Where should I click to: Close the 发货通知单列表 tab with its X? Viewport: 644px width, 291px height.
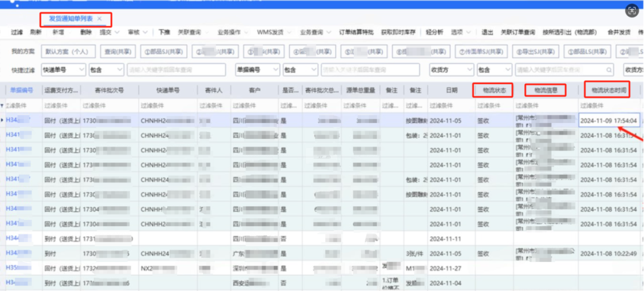pyautogui.click(x=100, y=19)
